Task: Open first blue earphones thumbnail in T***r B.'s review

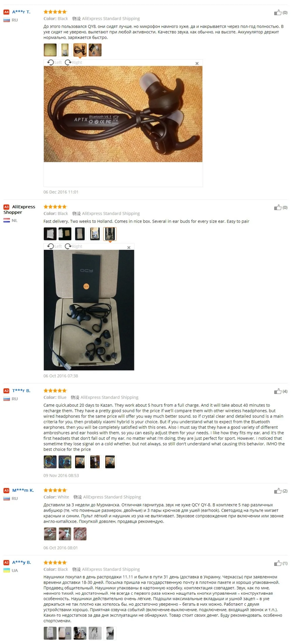Action: point(50,462)
